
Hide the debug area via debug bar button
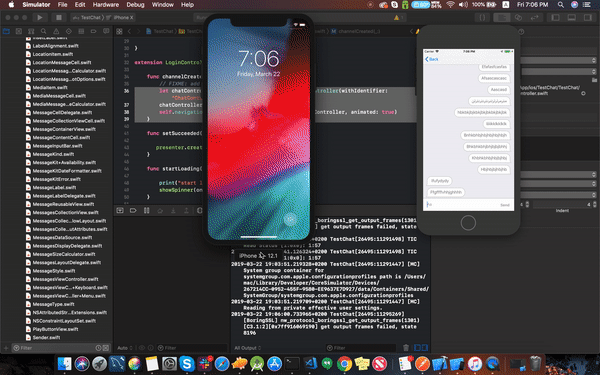coord(120,210)
